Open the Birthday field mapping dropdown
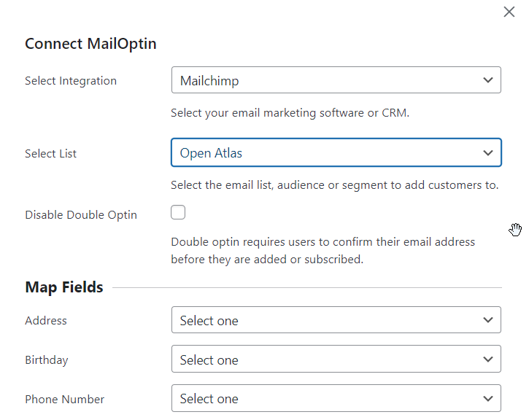Screen dimensions: 529x420 336,359
